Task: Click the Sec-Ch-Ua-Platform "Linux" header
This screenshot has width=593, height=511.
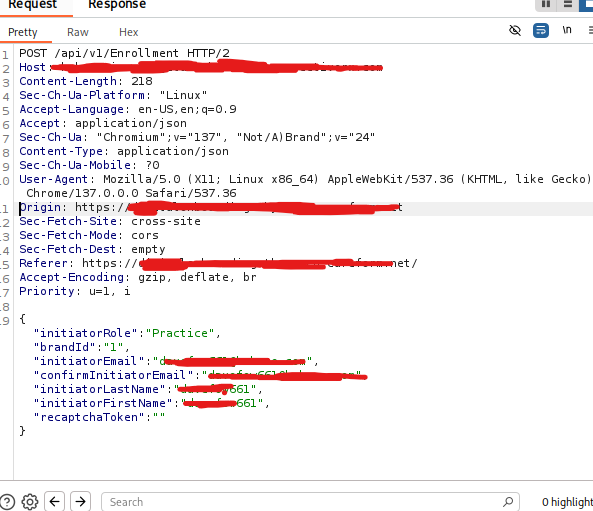Action: click(x=113, y=95)
